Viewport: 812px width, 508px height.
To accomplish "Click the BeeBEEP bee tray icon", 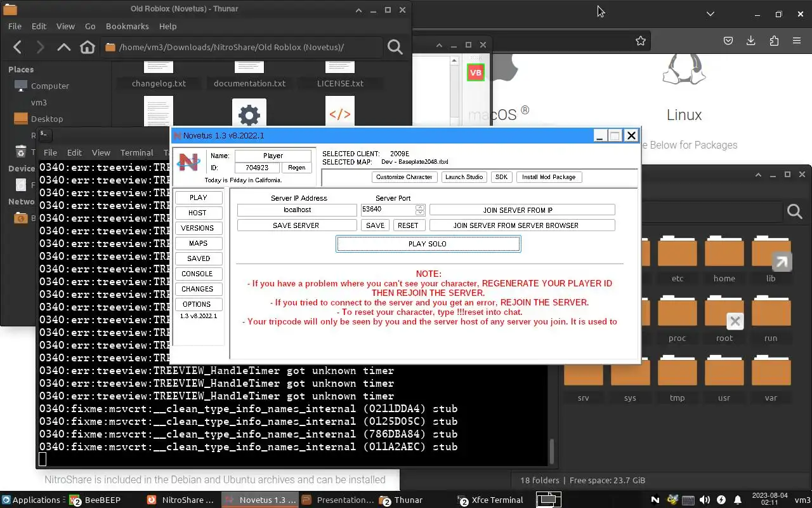I will 672,500.
